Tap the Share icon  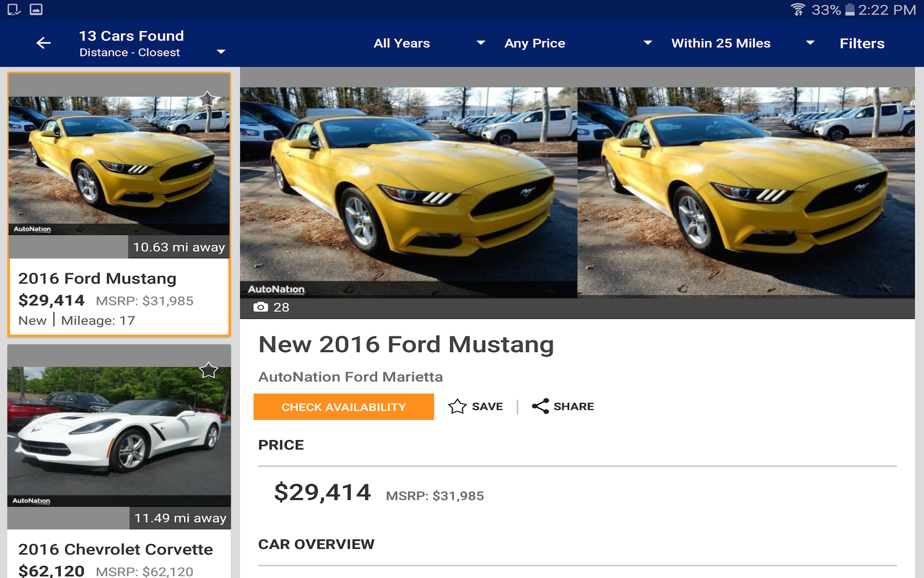540,406
